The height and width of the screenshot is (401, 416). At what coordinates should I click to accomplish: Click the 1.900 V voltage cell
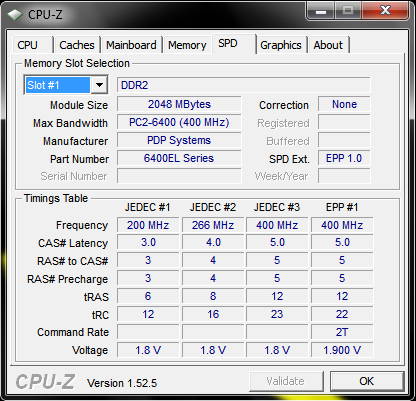click(x=342, y=350)
